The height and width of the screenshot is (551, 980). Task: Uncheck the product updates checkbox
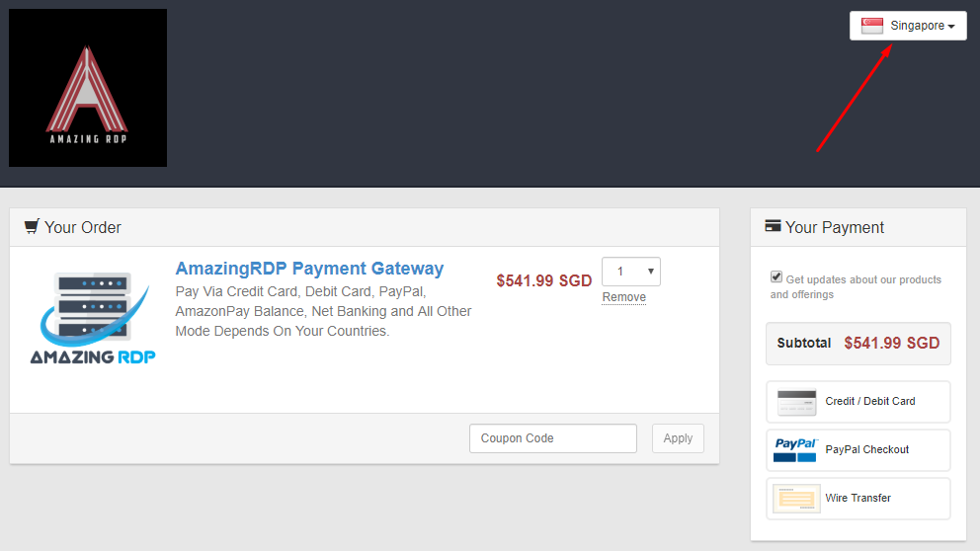776,277
